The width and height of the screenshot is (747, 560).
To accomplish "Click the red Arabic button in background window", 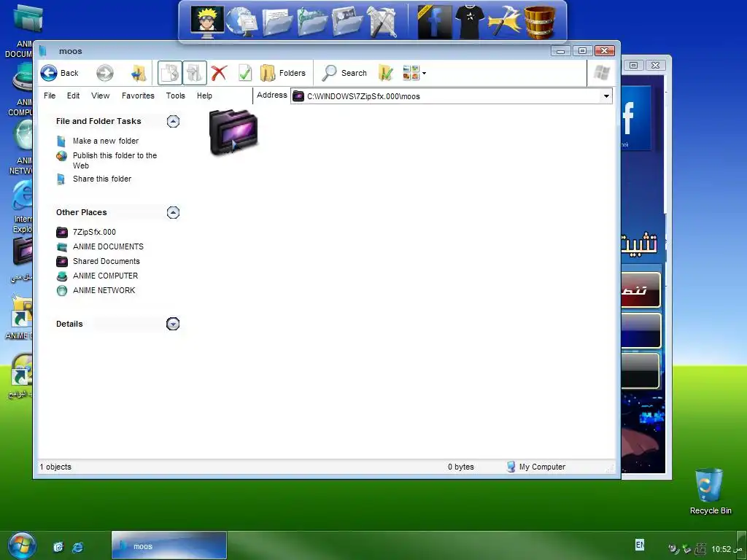I will pyautogui.click(x=640, y=290).
